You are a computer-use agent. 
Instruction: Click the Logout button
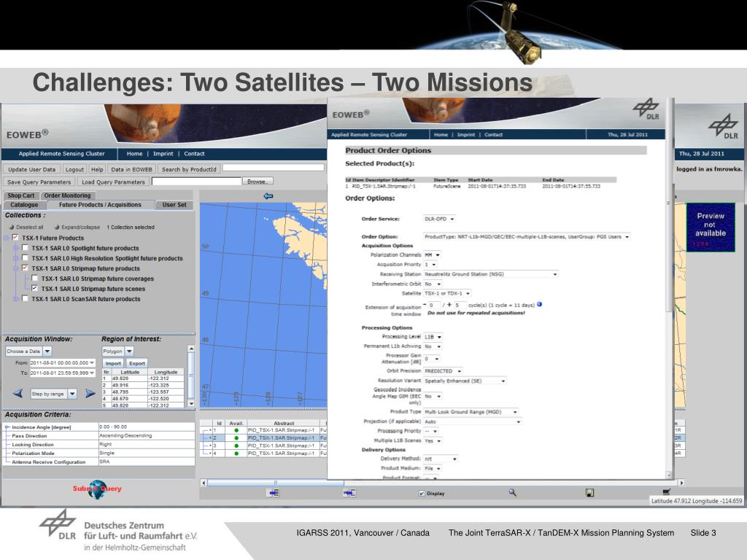point(74,169)
